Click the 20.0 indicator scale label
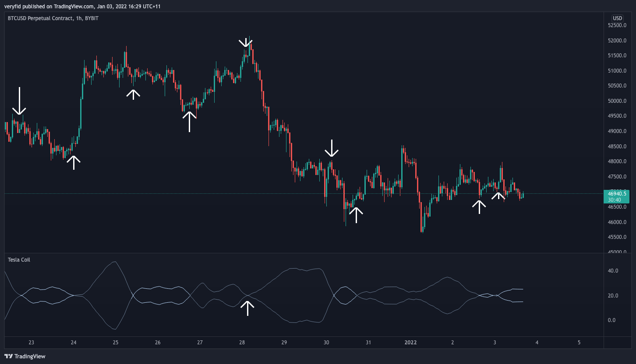This screenshot has height=364, width=636. click(613, 296)
